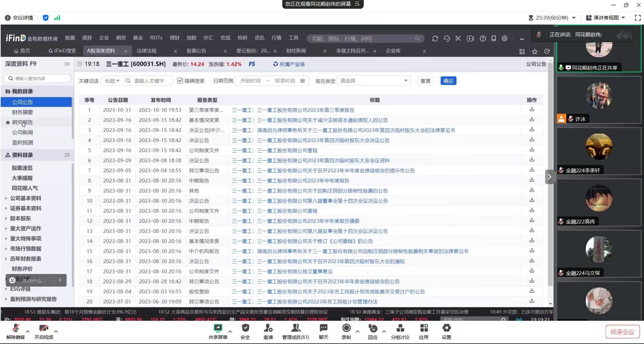Viewport: 644px width, 344px height.
Task: Click the star favorites icon
Action: [535, 51]
